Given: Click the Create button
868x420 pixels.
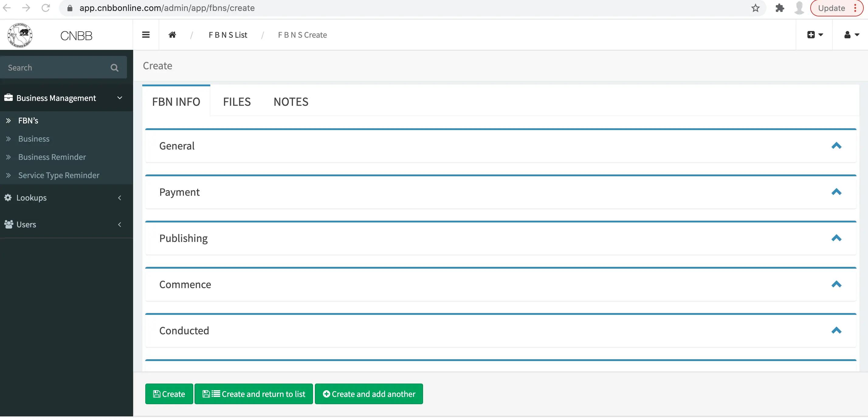Looking at the screenshot, I should coord(169,394).
